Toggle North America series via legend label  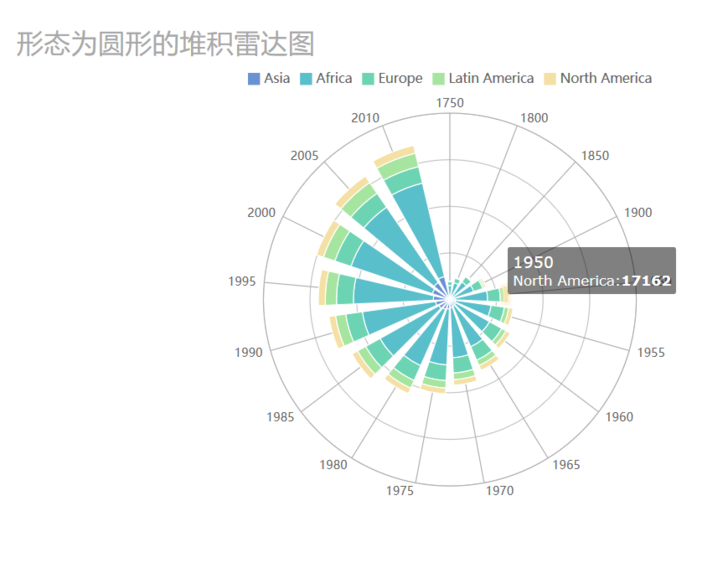pyautogui.click(x=606, y=78)
